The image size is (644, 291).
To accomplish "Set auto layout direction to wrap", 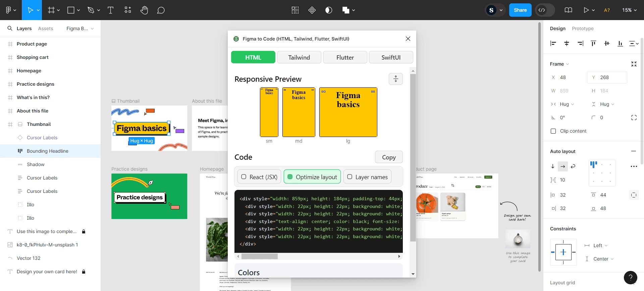I will click(x=573, y=166).
